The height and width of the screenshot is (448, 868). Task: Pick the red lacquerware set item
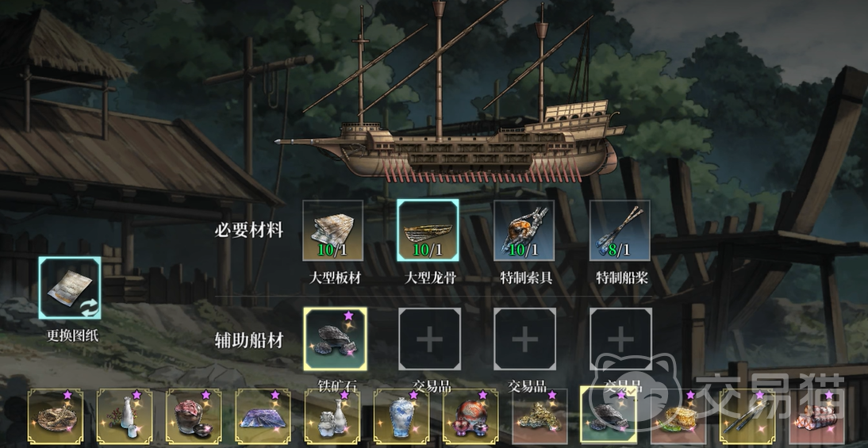(x=470, y=416)
